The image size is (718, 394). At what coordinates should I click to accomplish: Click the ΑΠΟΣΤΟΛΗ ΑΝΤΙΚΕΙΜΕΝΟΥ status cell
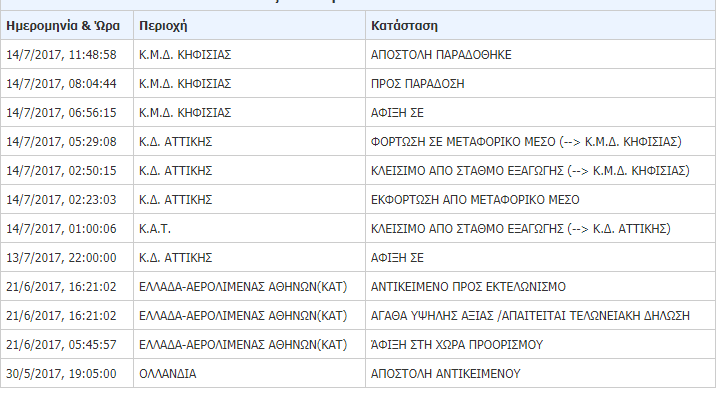(x=446, y=374)
